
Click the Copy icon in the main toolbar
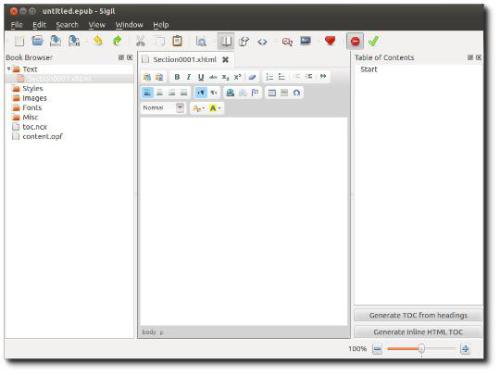(159, 41)
